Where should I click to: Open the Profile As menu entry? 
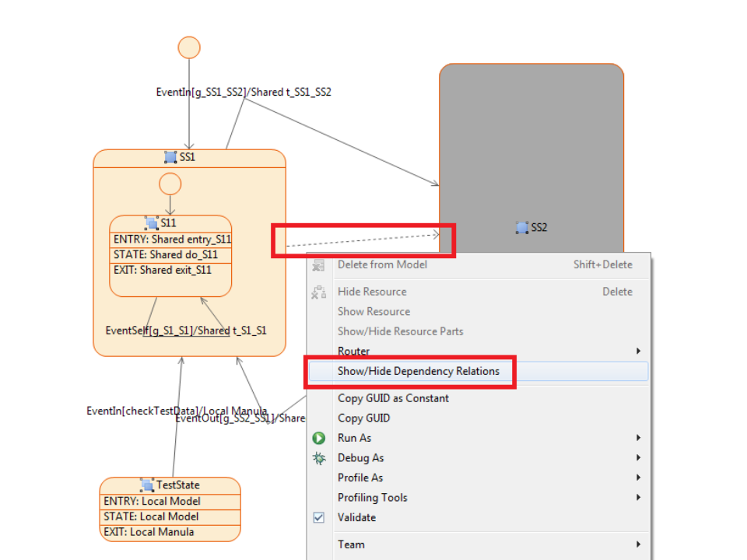tap(360, 478)
